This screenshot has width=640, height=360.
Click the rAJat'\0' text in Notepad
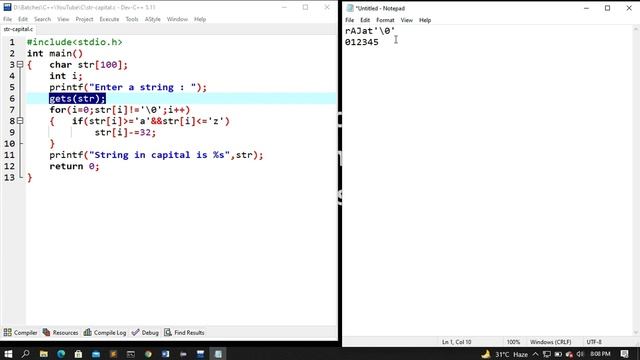point(370,31)
